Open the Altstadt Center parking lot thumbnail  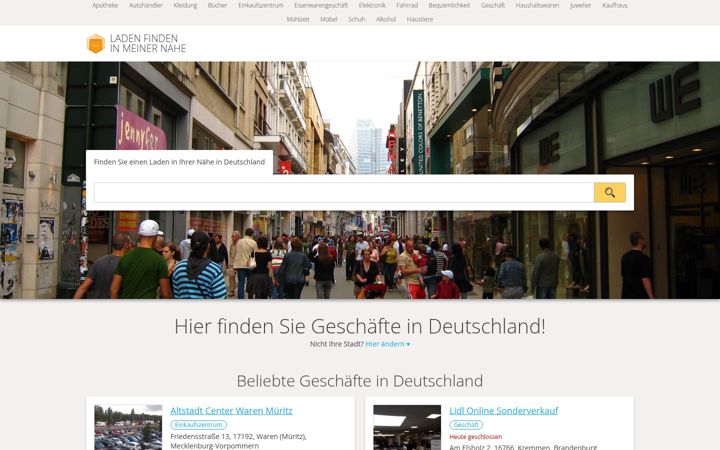(x=128, y=428)
